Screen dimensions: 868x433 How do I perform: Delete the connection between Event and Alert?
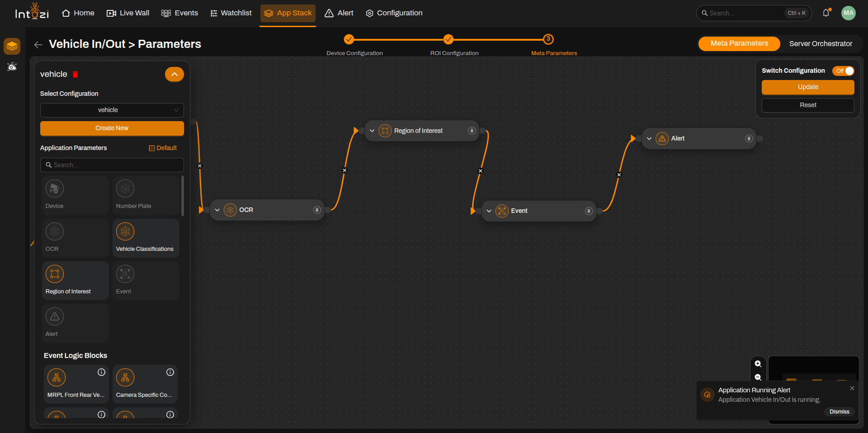pos(619,175)
